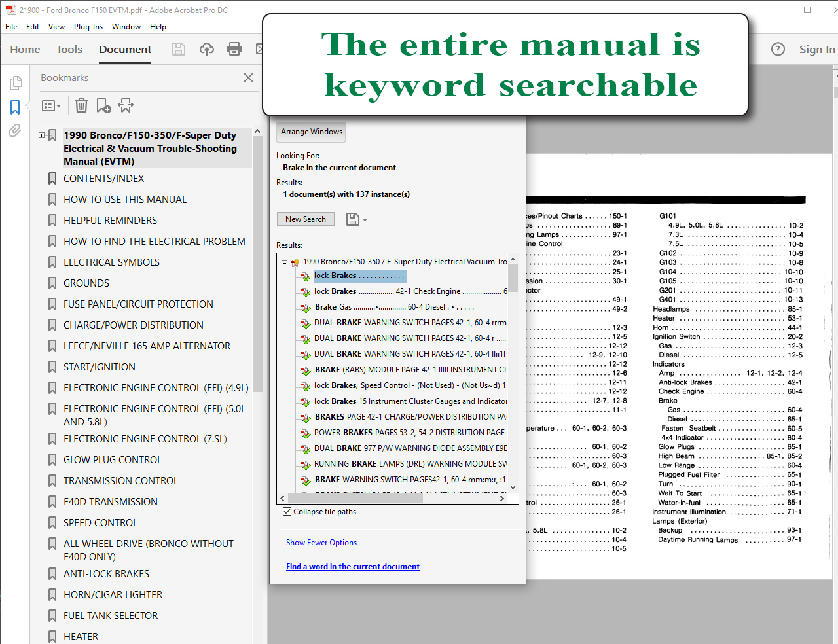Open the Plug-Ins menu
The image size is (838, 644).
click(x=88, y=27)
